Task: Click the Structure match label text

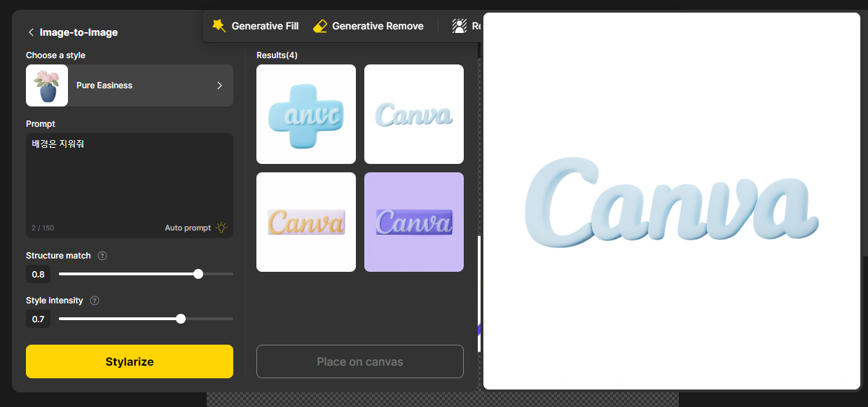Action: 58,256
